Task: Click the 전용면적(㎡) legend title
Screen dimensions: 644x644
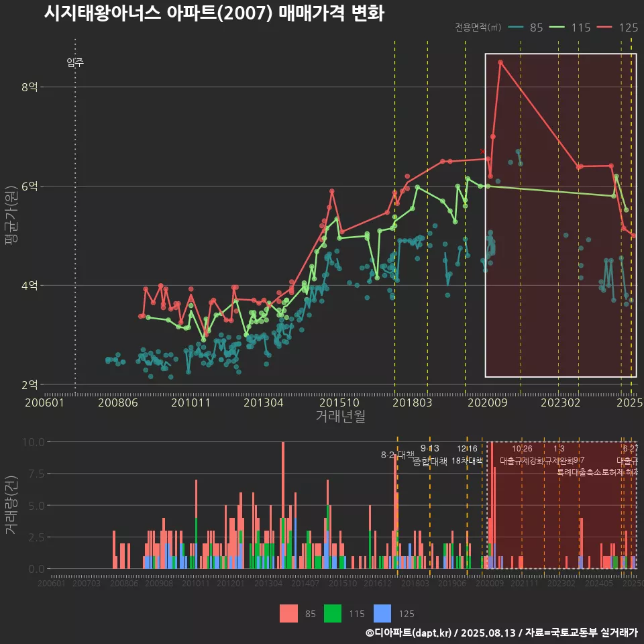Action: [x=478, y=27]
